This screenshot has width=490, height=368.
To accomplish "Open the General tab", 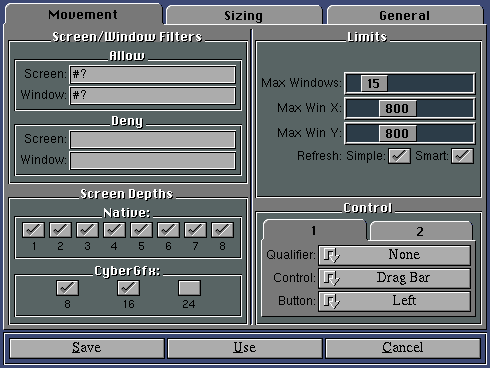I will point(405,15).
